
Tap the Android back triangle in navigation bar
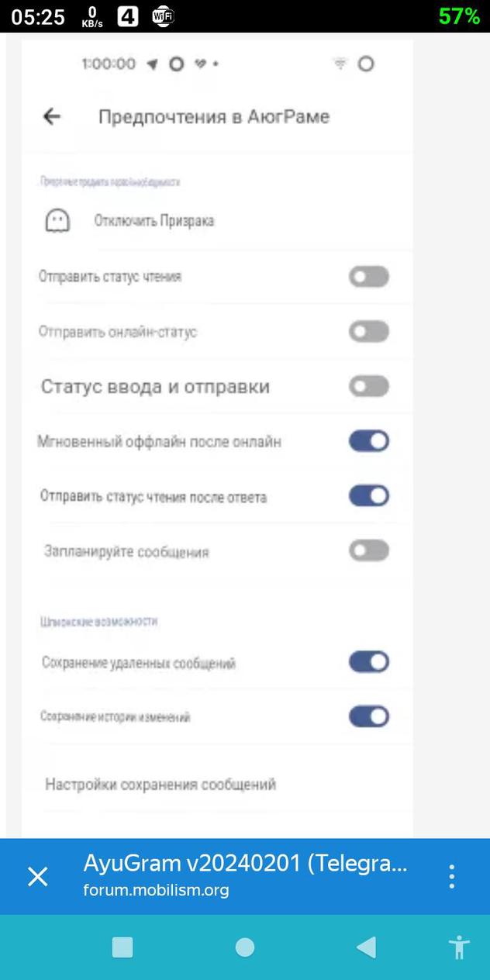pos(367,947)
